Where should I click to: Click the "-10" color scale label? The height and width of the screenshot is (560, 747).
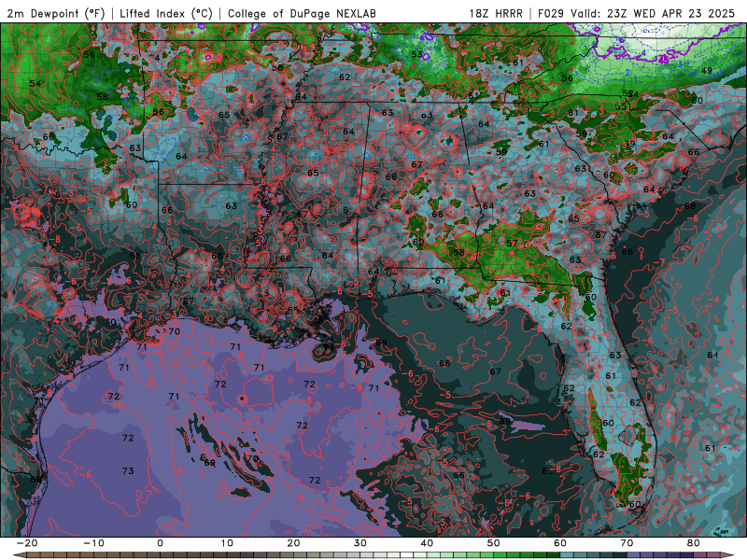coord(93,543)
